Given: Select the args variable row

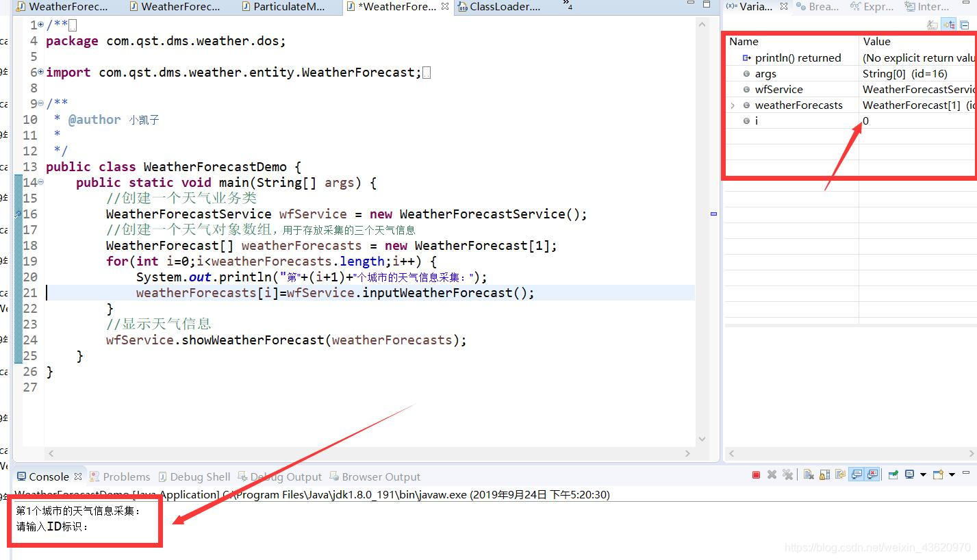Looking at the screenshot, I should (850, 73).
